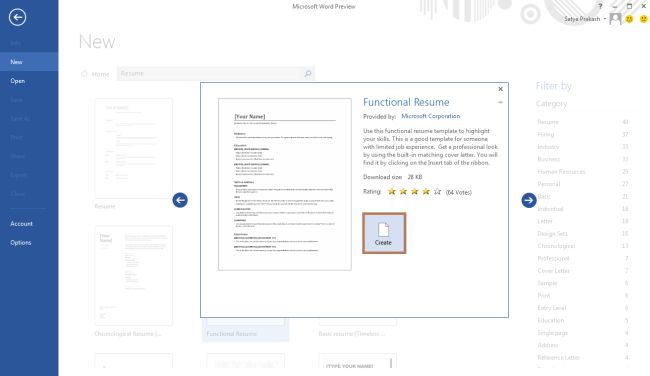Expand the Satya Prakash account dropdown
This screenshot has width=650, height=376.
[x=605, y=19]
